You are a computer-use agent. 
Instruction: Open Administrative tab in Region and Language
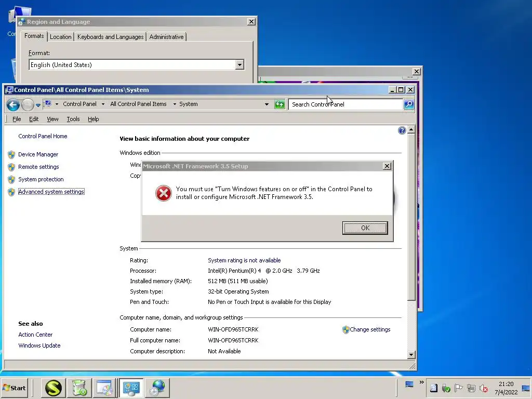pyautogui.click(x=166, y=37)
